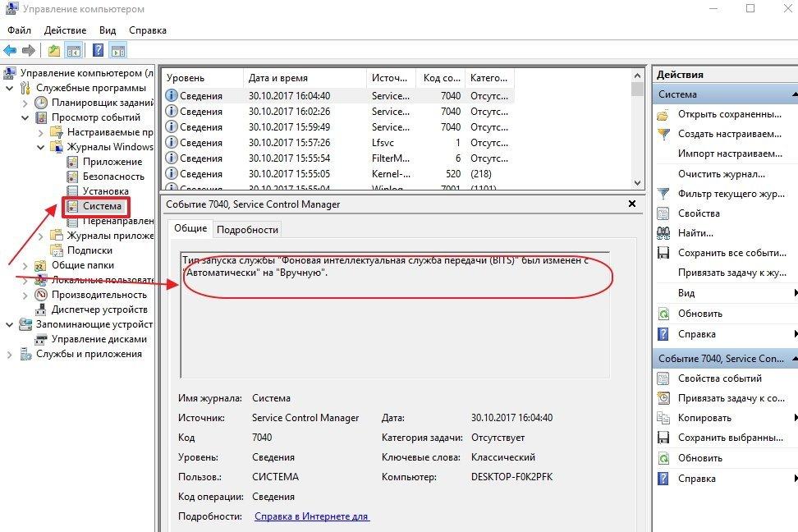Viewport: 798px width, 532px height.
Task: Collapse the Служебные программы tree node
Action: [x=9, y=88]
